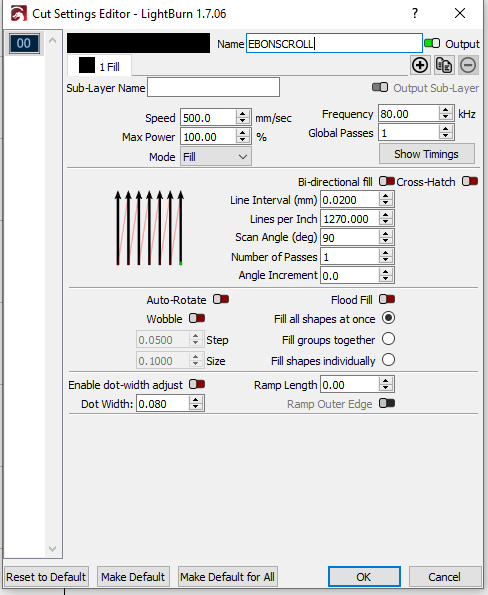Turn on Flood Fill
Viewport: 488px width, 595px height.
tap(387, 299)
